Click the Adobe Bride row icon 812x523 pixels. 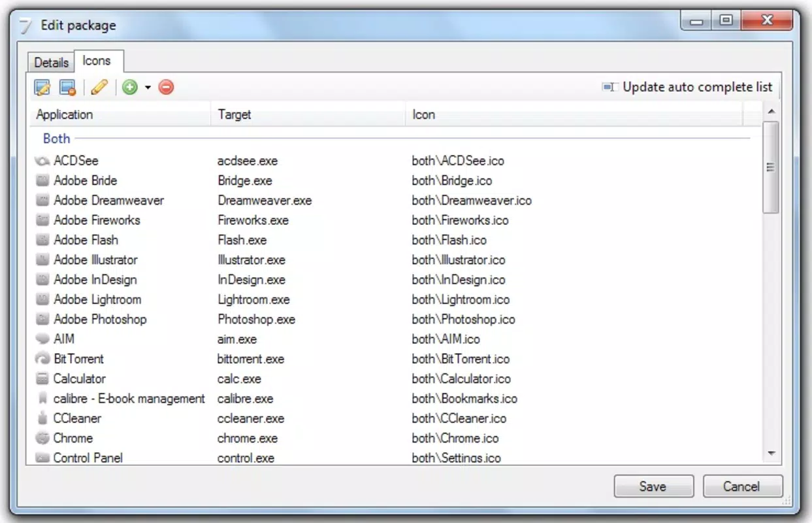(42, 180)
